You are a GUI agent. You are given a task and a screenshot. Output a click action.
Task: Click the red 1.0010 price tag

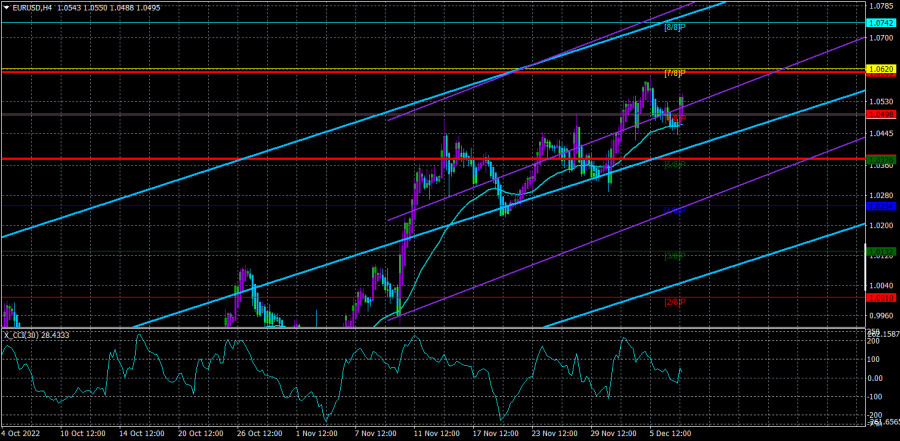coord(880,297)
